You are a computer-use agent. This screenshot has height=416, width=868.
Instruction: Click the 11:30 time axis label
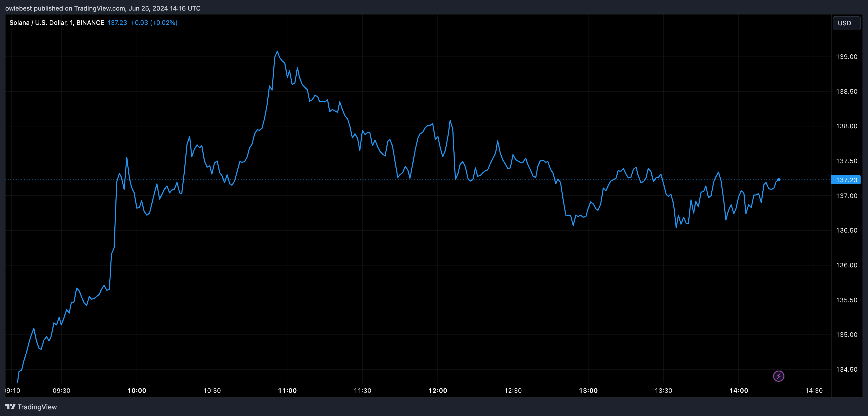(x=363, y=390)
